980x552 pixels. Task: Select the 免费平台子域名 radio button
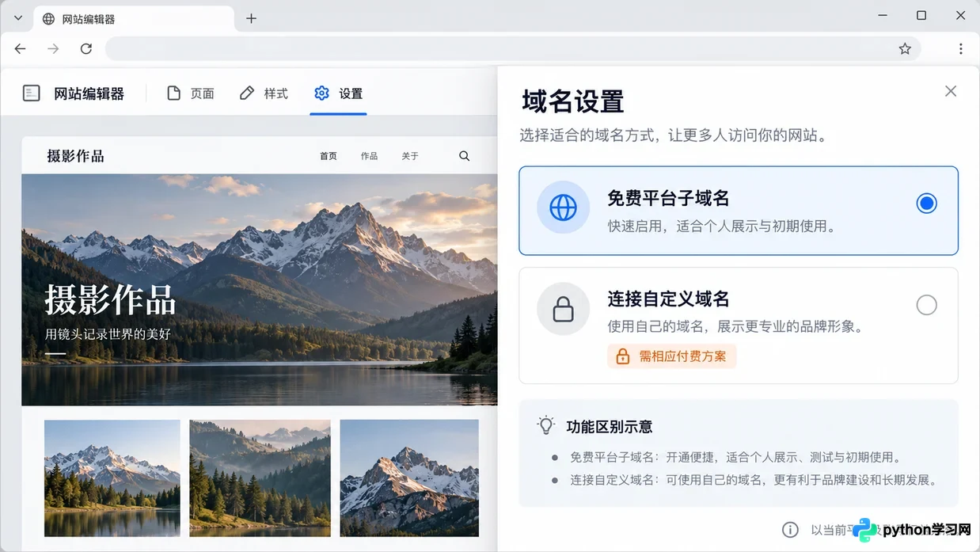[926, 204]
